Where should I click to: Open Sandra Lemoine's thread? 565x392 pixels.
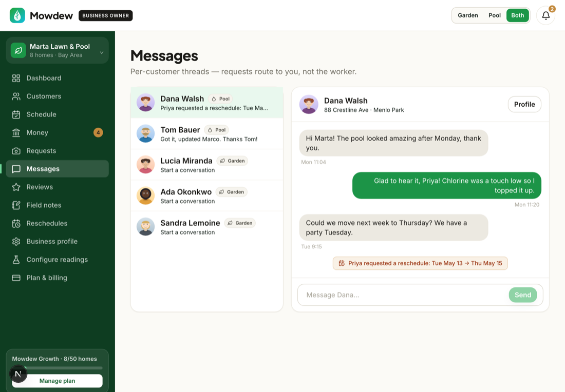(207, 226)
